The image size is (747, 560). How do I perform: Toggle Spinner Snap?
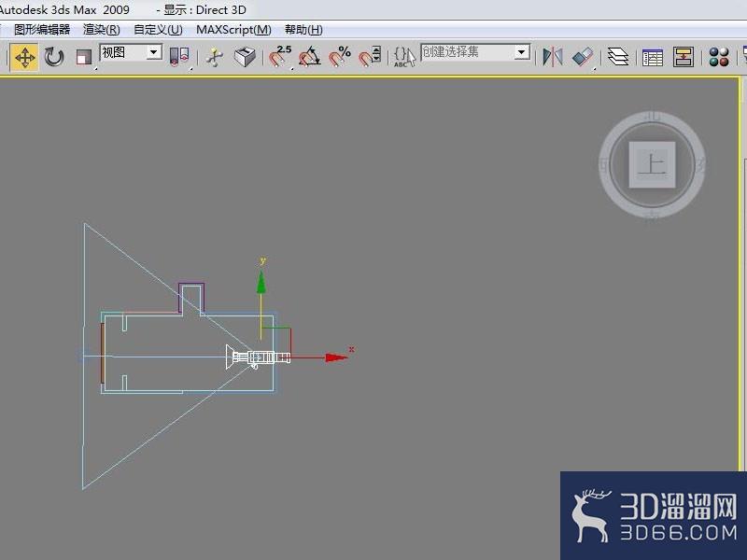(x=370, y=57)
